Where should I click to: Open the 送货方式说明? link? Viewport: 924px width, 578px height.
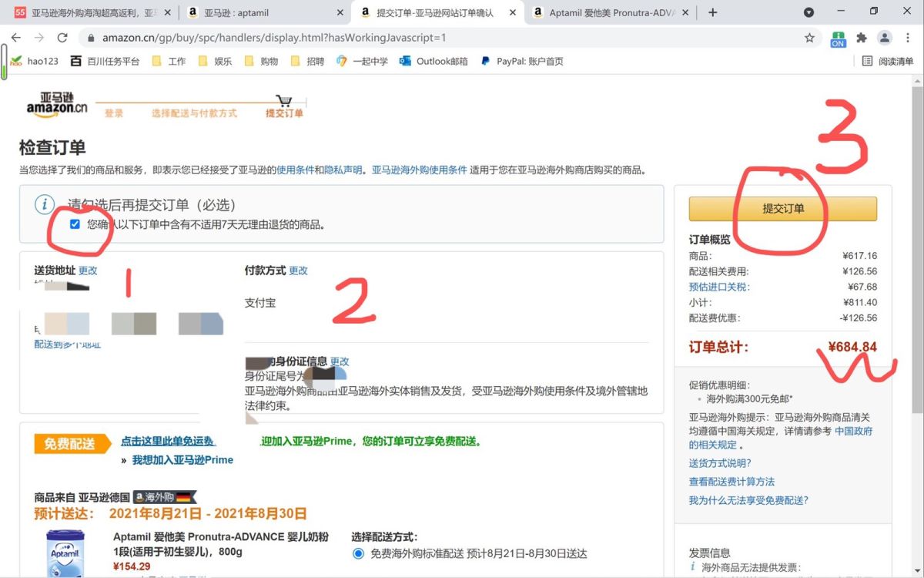tap(720, 463)
